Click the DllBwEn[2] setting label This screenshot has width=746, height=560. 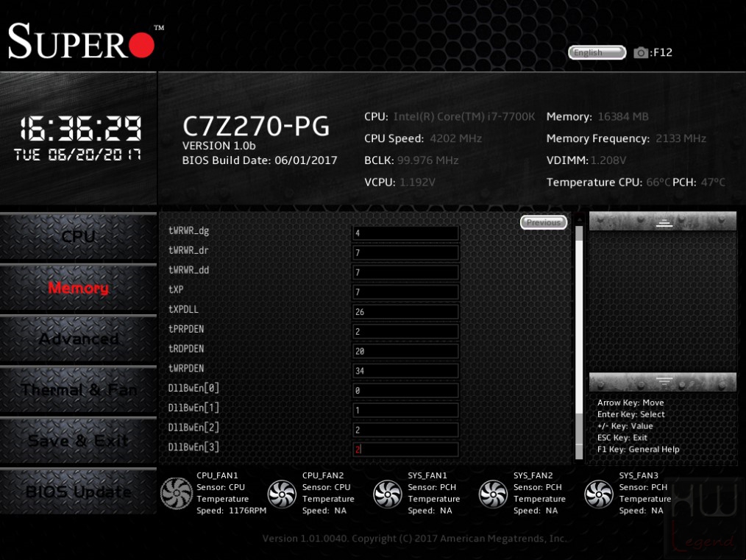pyautogui.click(x=193, y=428)
